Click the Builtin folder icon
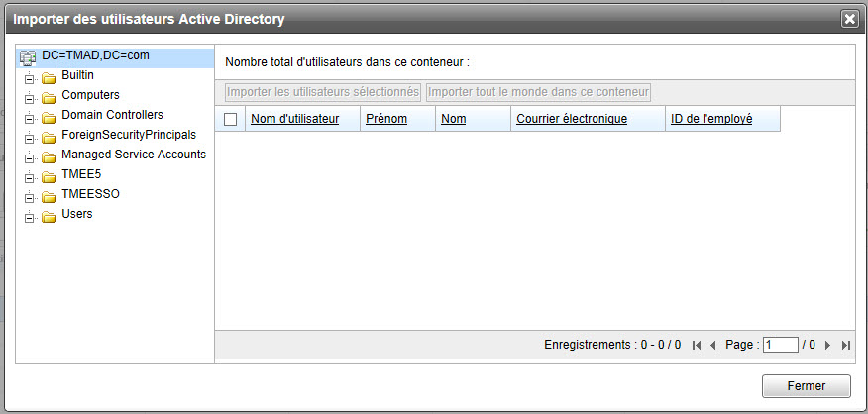 (49, 77)
